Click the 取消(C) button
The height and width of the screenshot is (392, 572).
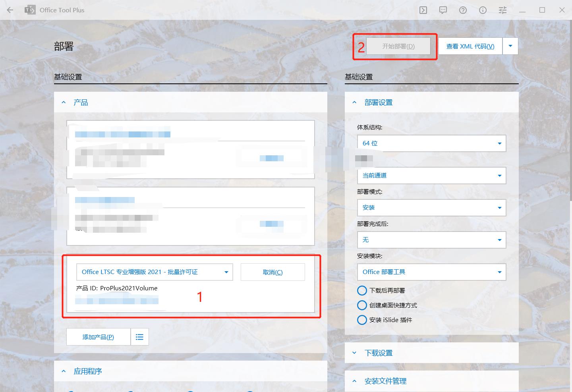(273, 272)
